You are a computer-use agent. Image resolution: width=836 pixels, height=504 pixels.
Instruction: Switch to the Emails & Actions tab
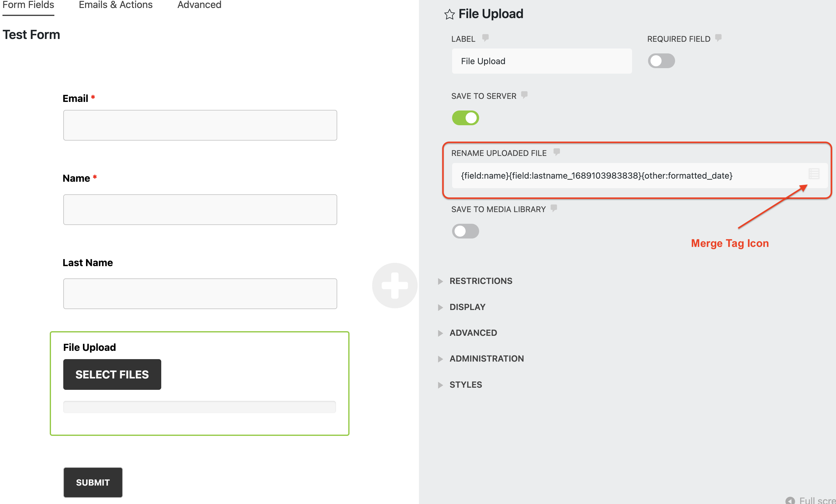pos(115,5)
